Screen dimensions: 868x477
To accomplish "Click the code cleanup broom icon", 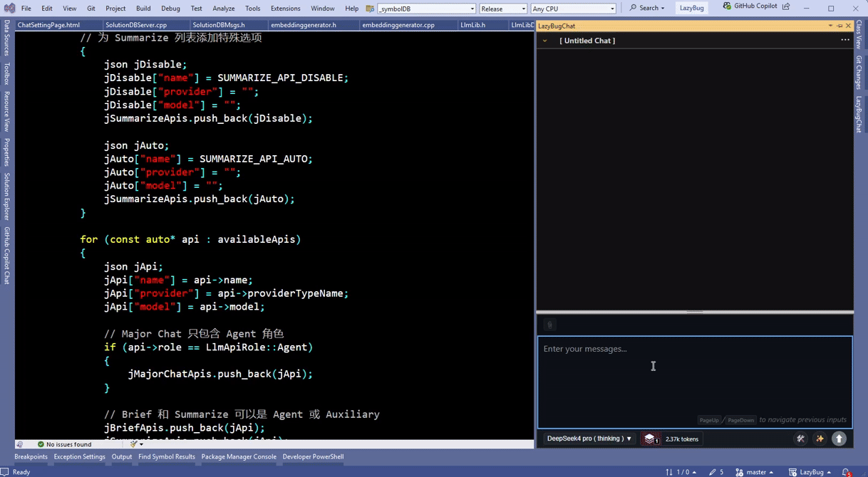I will point(133,444).
